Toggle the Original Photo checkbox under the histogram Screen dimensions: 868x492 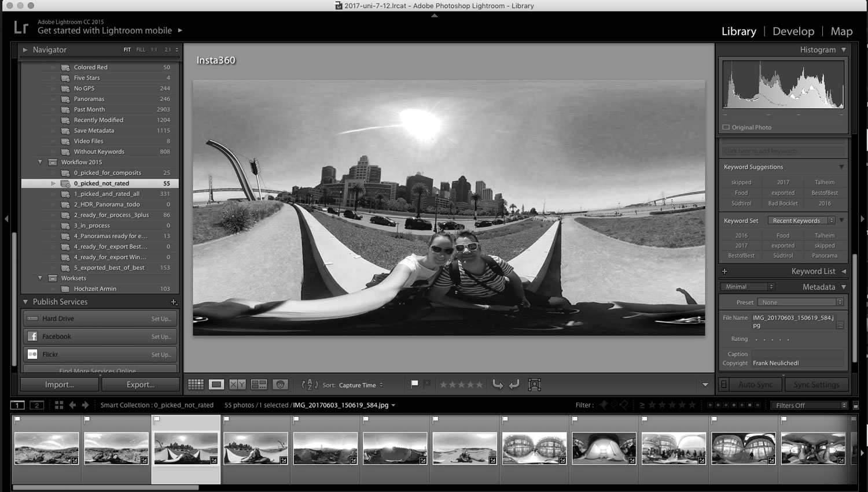point(726,127)
